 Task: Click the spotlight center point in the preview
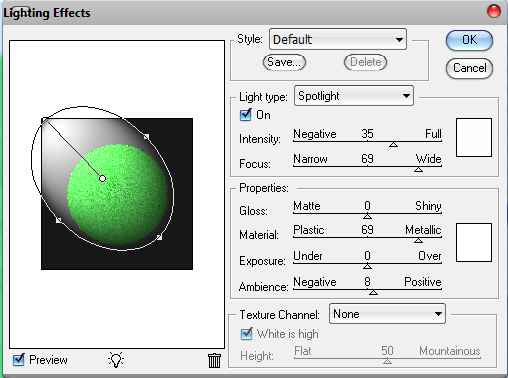click(103, 179)
